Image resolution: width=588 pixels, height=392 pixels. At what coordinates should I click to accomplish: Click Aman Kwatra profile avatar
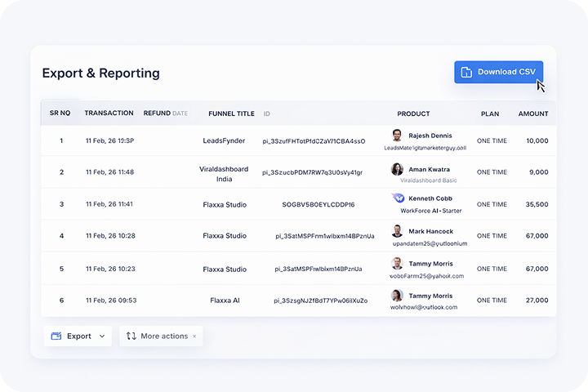coord(397,169)
